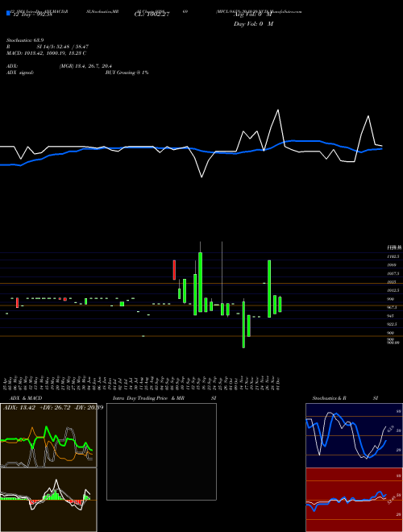Click the Day Vol: 0 M label
The width and height of the screenshot is (403, 532).
(x=253, y=23)
